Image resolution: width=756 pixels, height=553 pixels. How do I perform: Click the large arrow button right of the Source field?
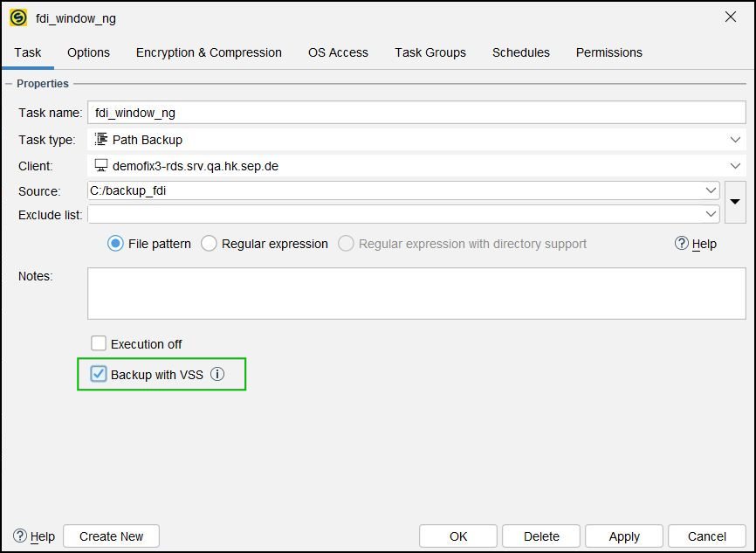click(x=735, y=202)
